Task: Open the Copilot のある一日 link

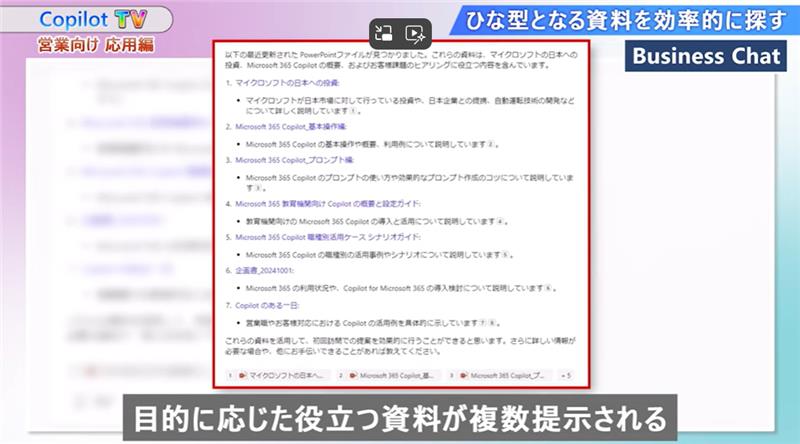Action: pos(266,305)
